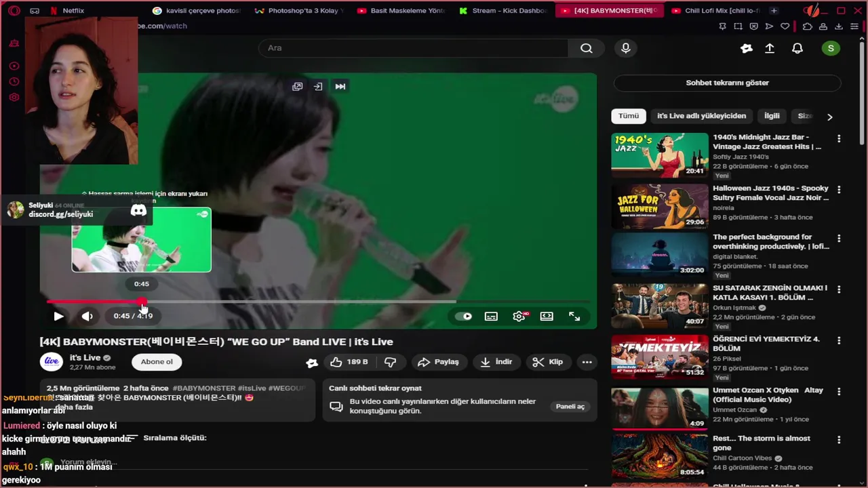Open the green S account avatar
Image resolution: width=868 pixels, height=488 pixels.
[831, 48]
